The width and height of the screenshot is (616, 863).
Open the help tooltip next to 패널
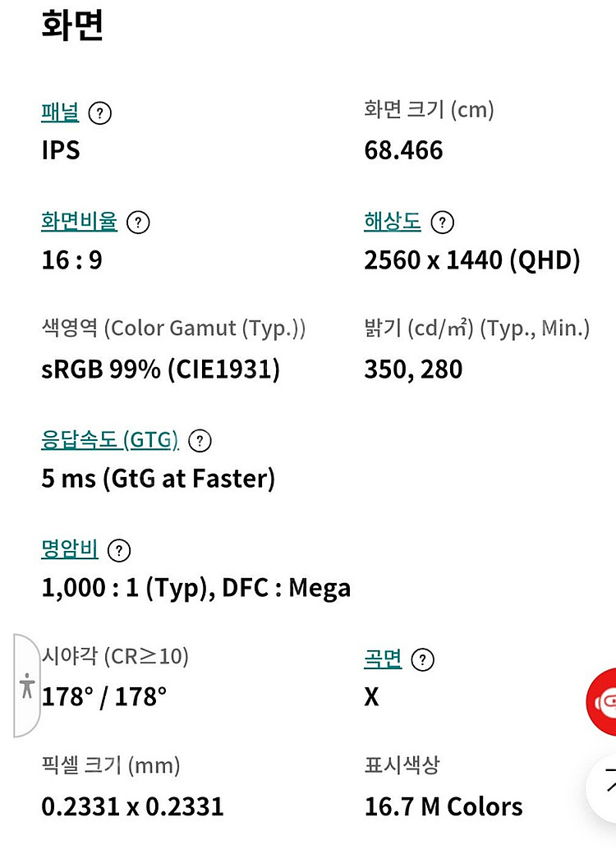tap(99, 113)
